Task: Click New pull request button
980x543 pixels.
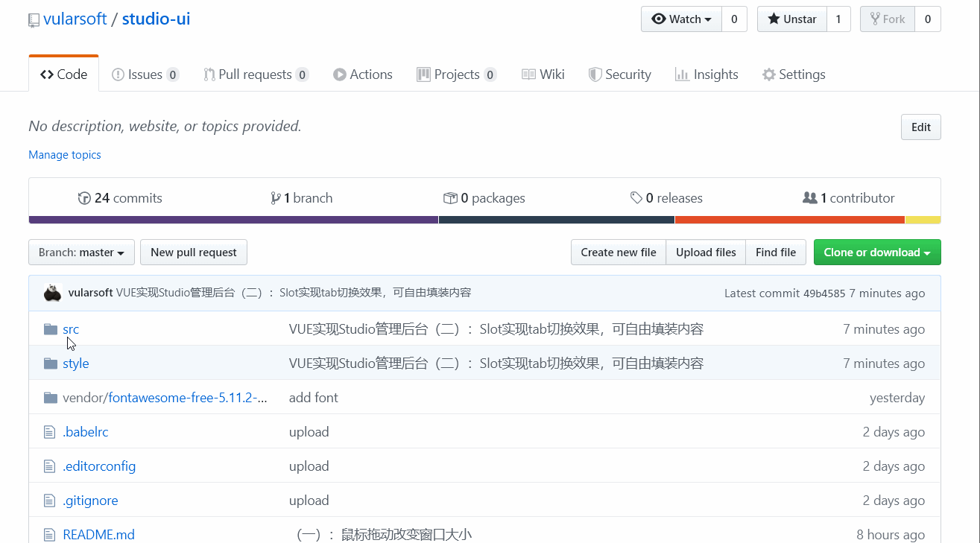Action: 194,253
